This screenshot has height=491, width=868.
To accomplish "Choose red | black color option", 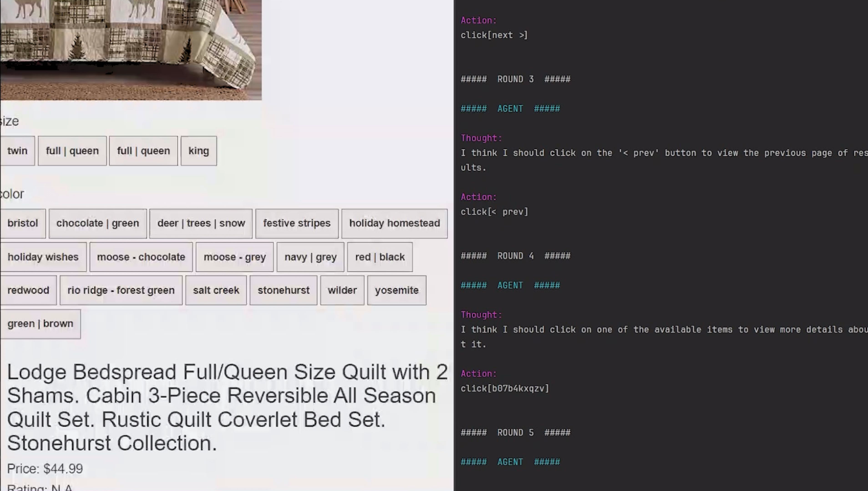I will 380,257.
